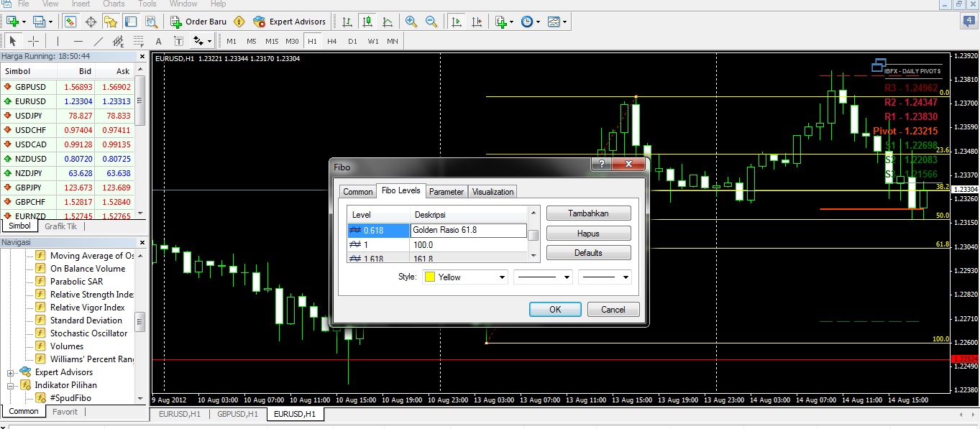980x429 pixels.
Task: Select the Horizontal Line drawing tool
Action: tap(78, 41)
